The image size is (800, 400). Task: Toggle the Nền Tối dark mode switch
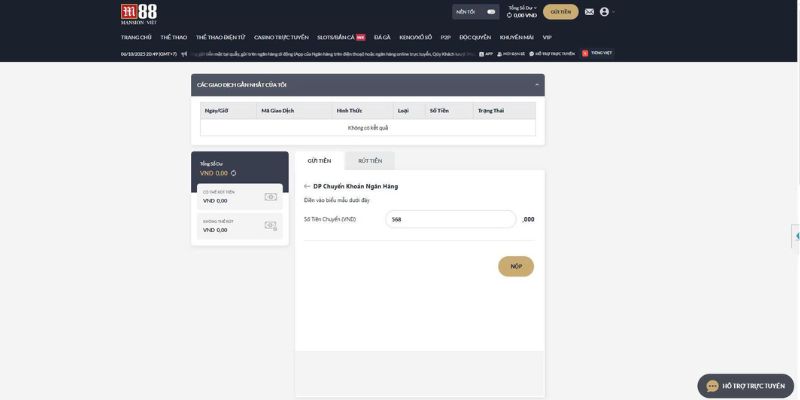click(x=490, y=12)
